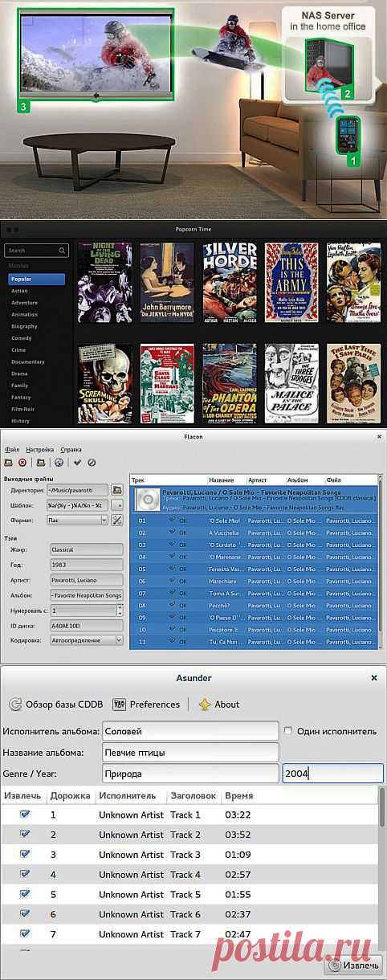387x980 pixels.
Task: Click Flacon's red remove album toolbar icon
Action: point(22,462)
